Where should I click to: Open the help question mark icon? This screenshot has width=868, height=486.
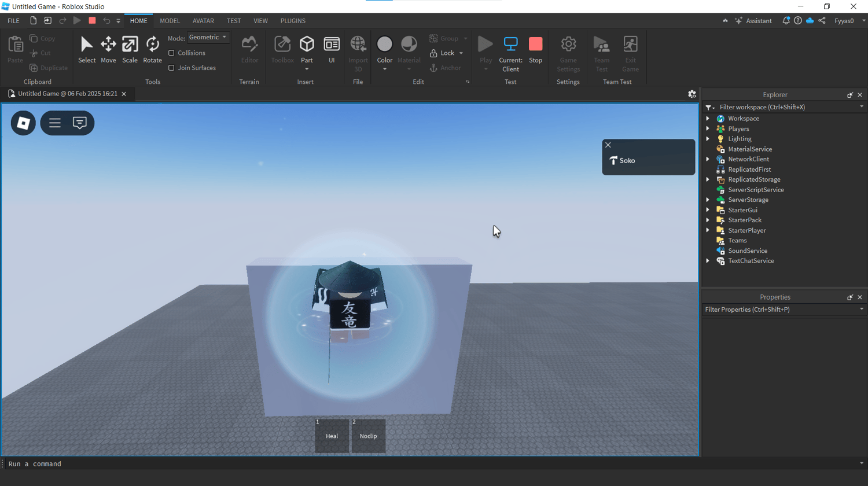pyautogui.click(x=798, y=21)
